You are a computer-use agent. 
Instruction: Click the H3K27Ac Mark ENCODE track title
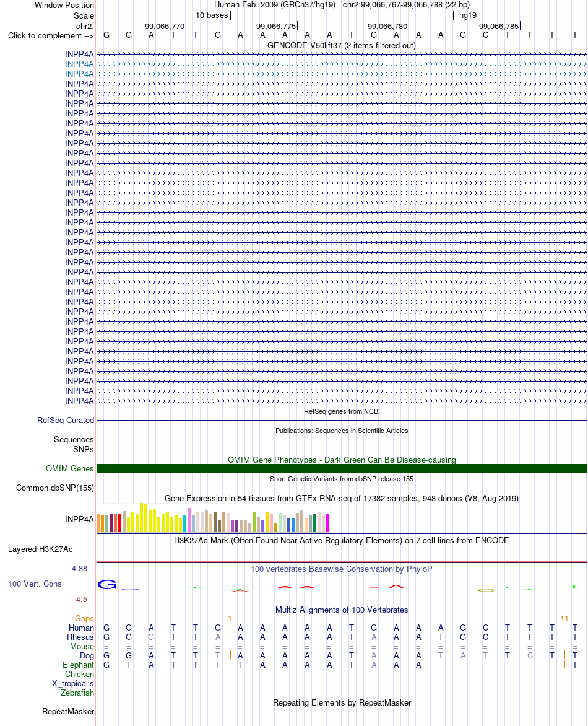tap(342, 540)
